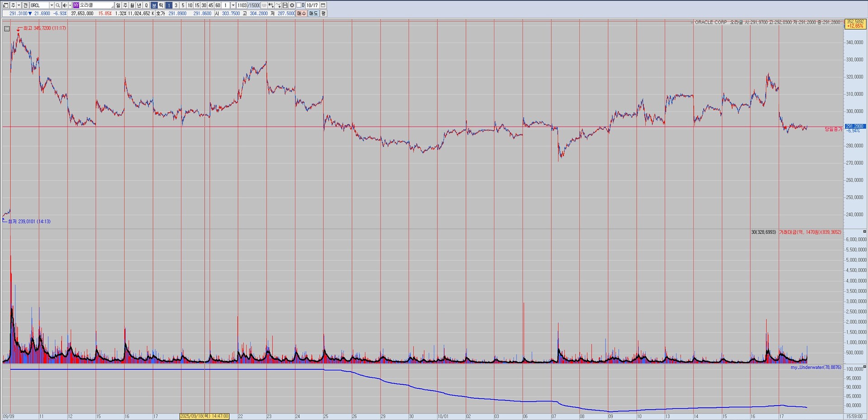Click the custom interval input showing 1
The width and height of the screenshot is (868, 420).
tap(226, 5)
